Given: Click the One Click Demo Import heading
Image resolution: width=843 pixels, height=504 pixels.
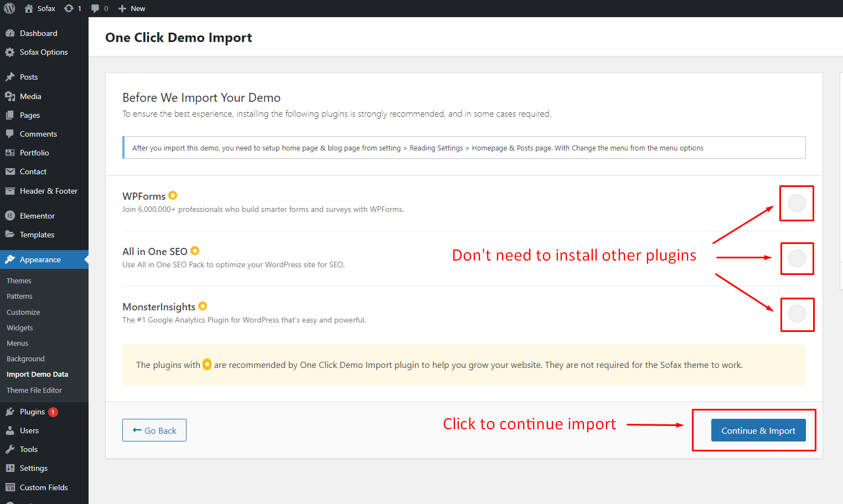Looking at the screenshot, I should tap(179, 38).
